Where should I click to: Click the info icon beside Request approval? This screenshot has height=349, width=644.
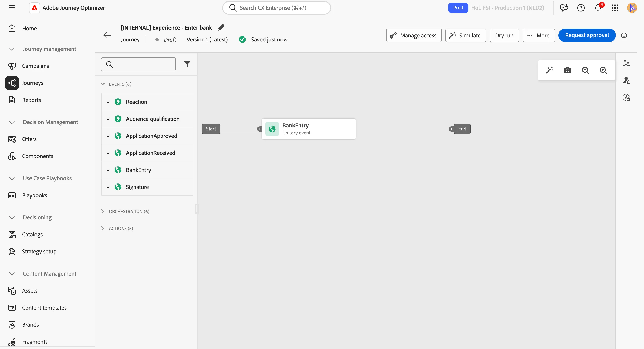[x=624, y=35]
